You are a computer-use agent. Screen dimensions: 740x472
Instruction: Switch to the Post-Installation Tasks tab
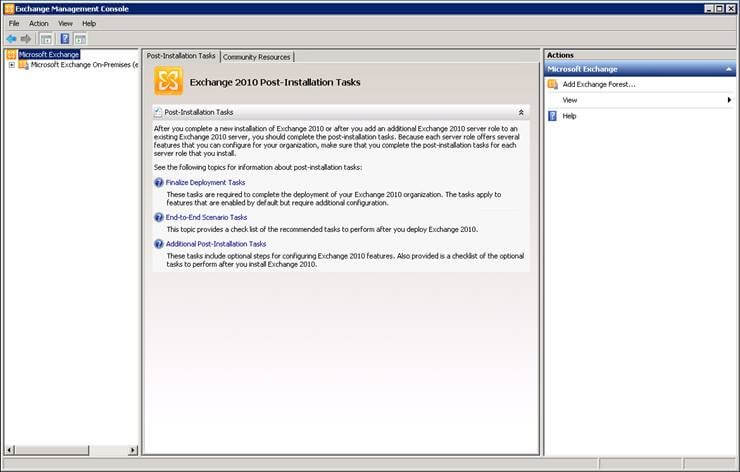pyautogui.click(x=181, y=56)
